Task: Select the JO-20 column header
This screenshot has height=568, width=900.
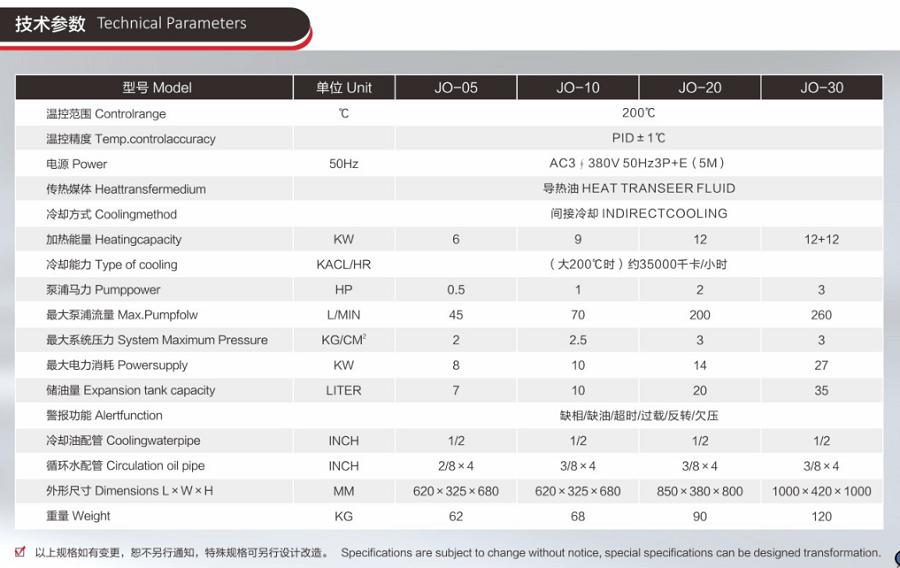Action: click(x=699, y=88)
